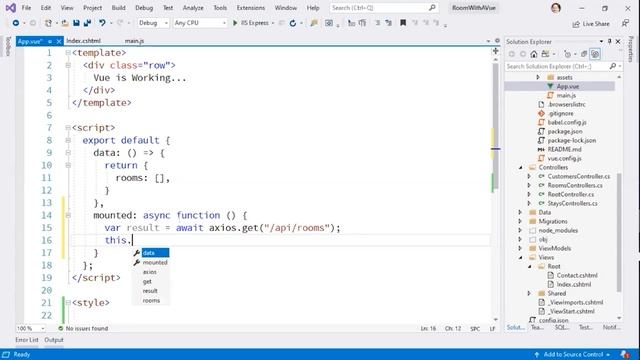Click the bookmark toolbar icon
The width and height of the screenshot is (640, 360).
pyautogui.click(x=403, y=23)
